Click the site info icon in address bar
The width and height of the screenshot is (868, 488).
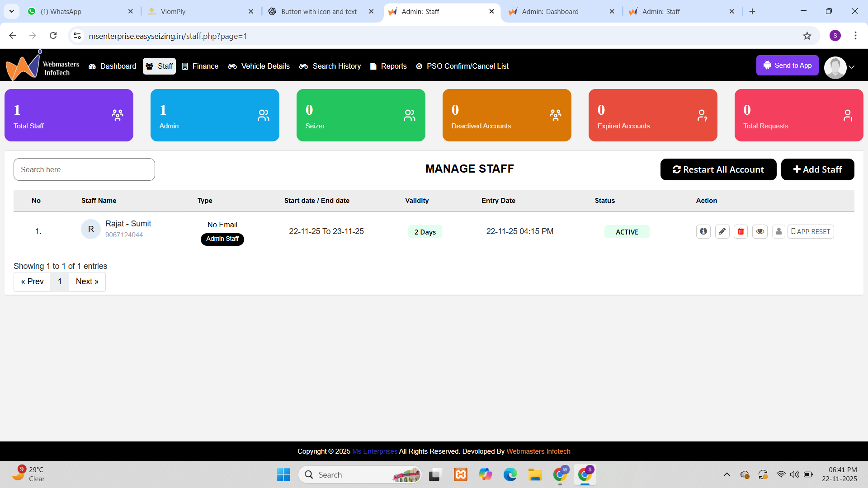click(x=77, y=36)
